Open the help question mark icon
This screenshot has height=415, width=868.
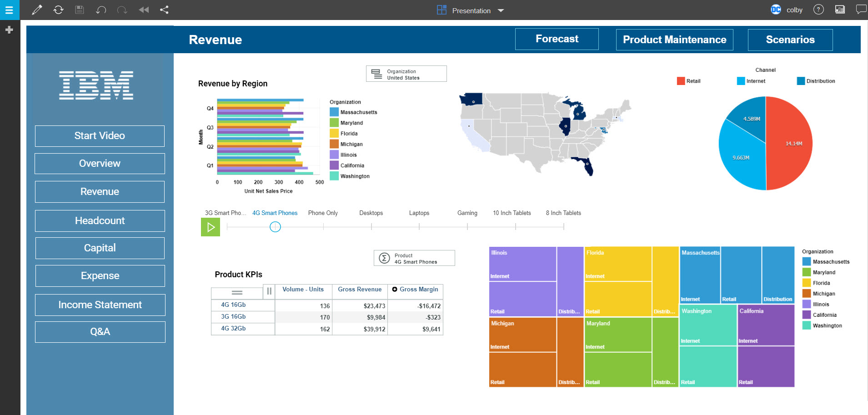click(x=818, y=10)
